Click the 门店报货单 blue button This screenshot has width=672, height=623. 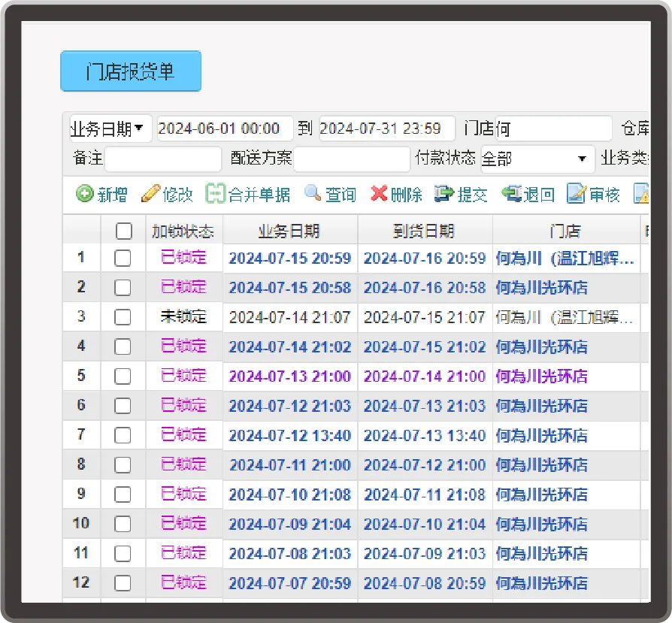pos(131,71)
